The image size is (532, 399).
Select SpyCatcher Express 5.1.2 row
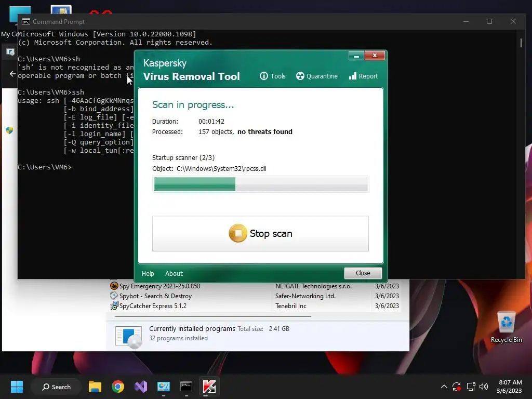[x=255, y=305]
